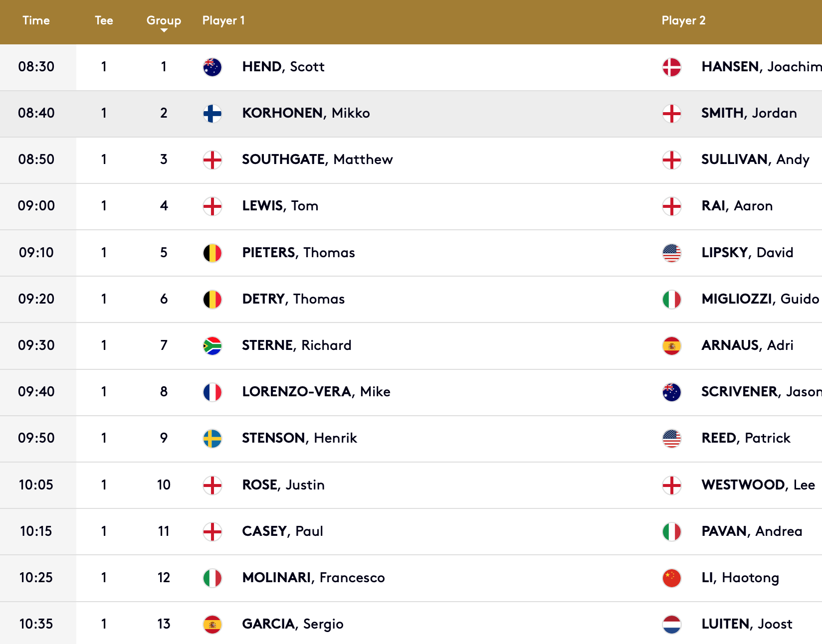This screenshot has height=644, width=822.
Task: Sort table by Tee column header
Action: click(x=104, y=20)
